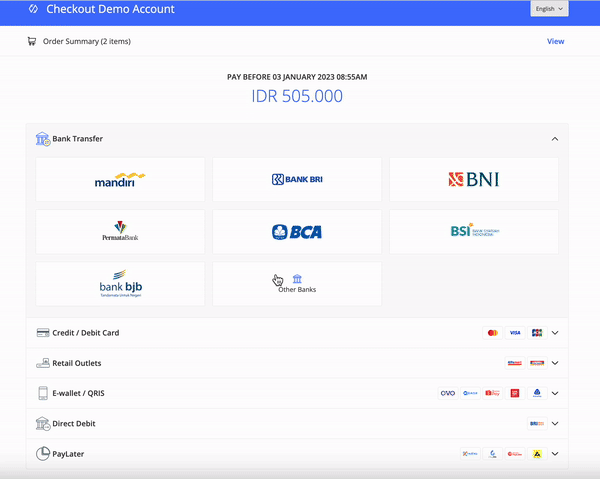Image resolution: width=600 pixels, height=479 pixels.
Task: Click the blue triangle e-wallet logo
Action: [x=537, y=393]
